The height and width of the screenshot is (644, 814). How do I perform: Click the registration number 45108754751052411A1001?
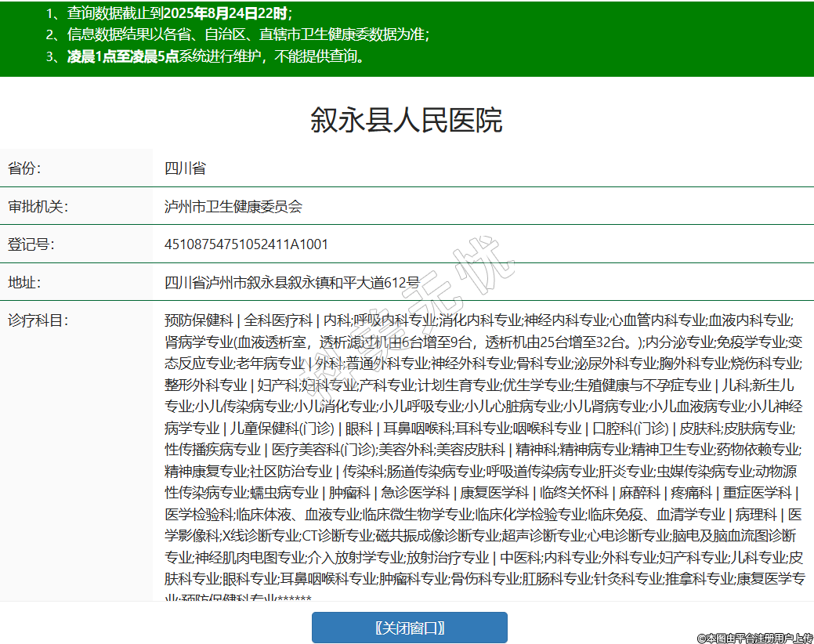click(x=246, y=244)
